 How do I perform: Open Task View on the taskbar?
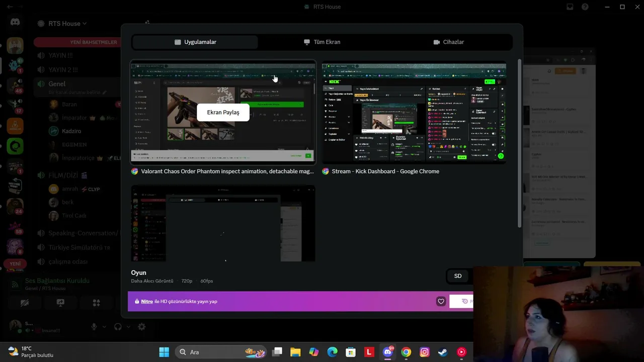pyautogui.click(x=277, y=352)
